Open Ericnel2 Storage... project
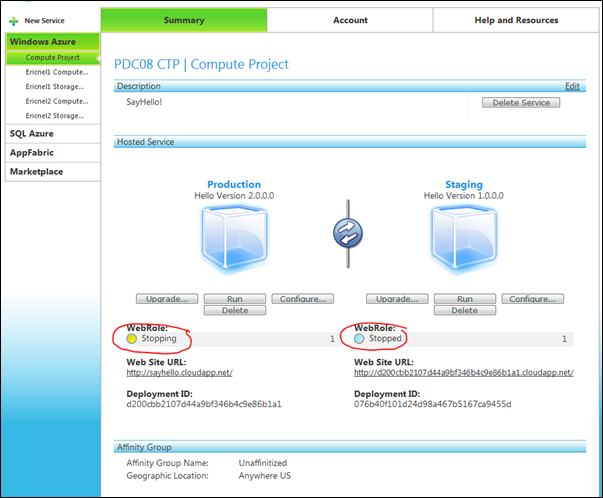This screenshot has width=603, height=498. point(55,116)
